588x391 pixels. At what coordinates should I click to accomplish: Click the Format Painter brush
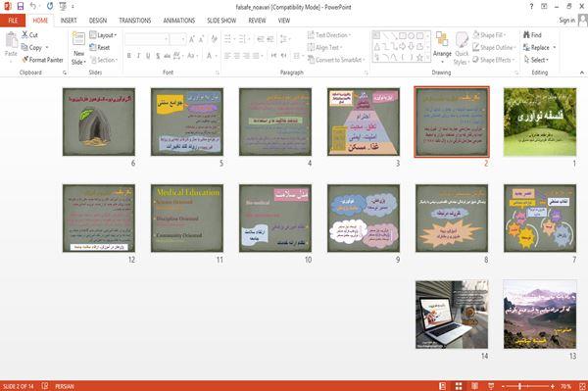pyautogui.click(x=42, y=60)
